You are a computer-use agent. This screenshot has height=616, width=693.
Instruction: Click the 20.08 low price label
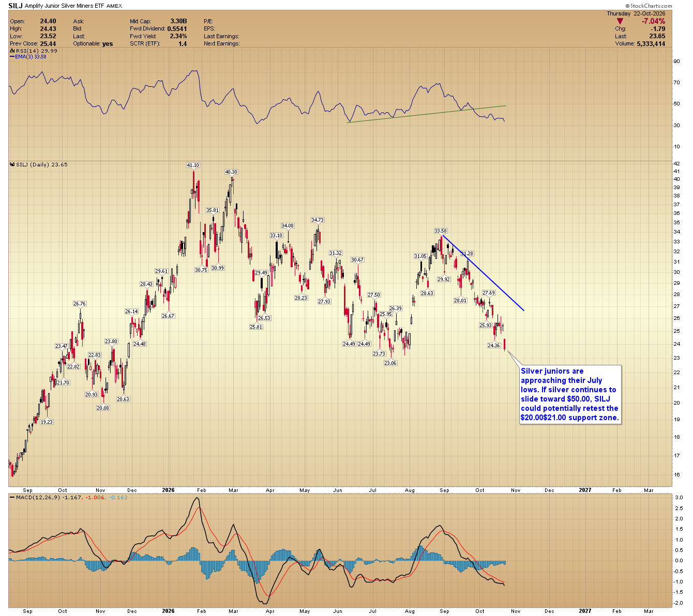point(103,408)
